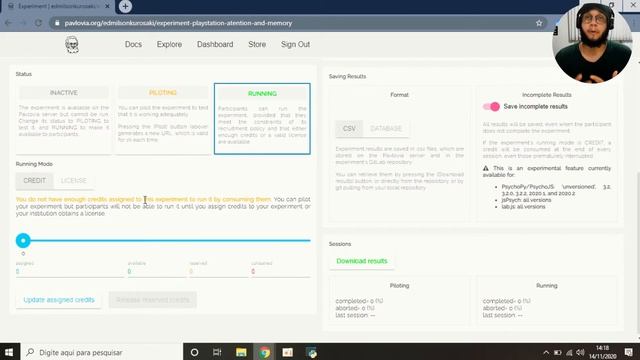Select LICENSE running mode

[x=73, y=181]
